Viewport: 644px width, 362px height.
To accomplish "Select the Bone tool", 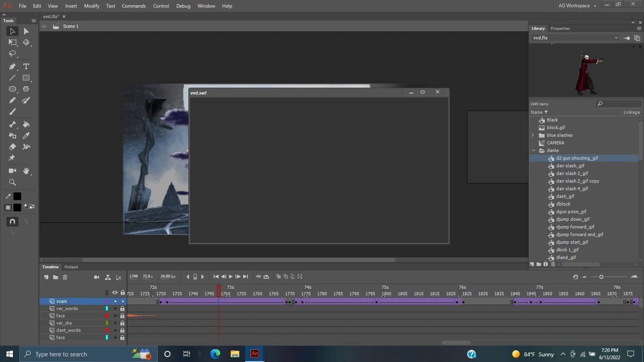I will (12, 124).
